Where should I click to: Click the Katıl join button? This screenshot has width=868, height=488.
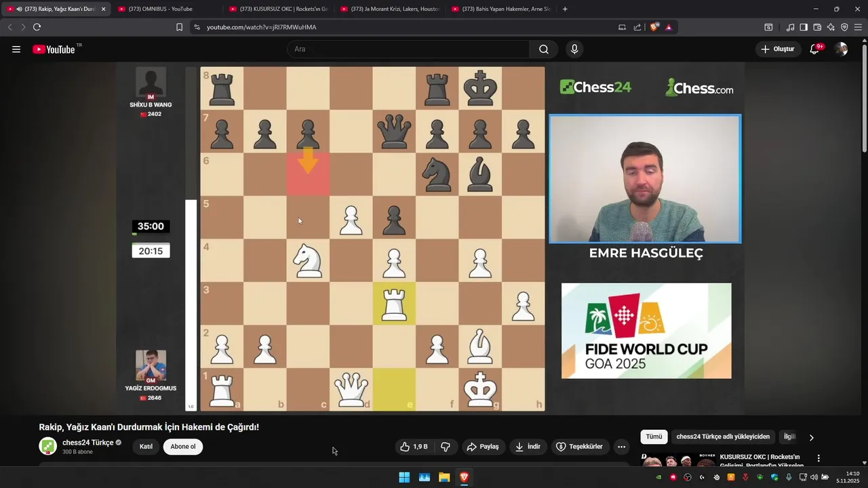[146, 447]
